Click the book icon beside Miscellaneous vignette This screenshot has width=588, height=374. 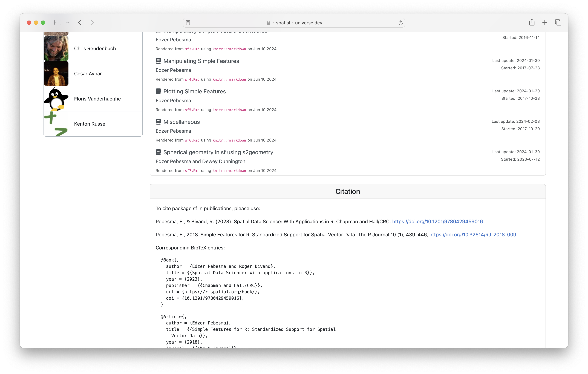point(158,121)
